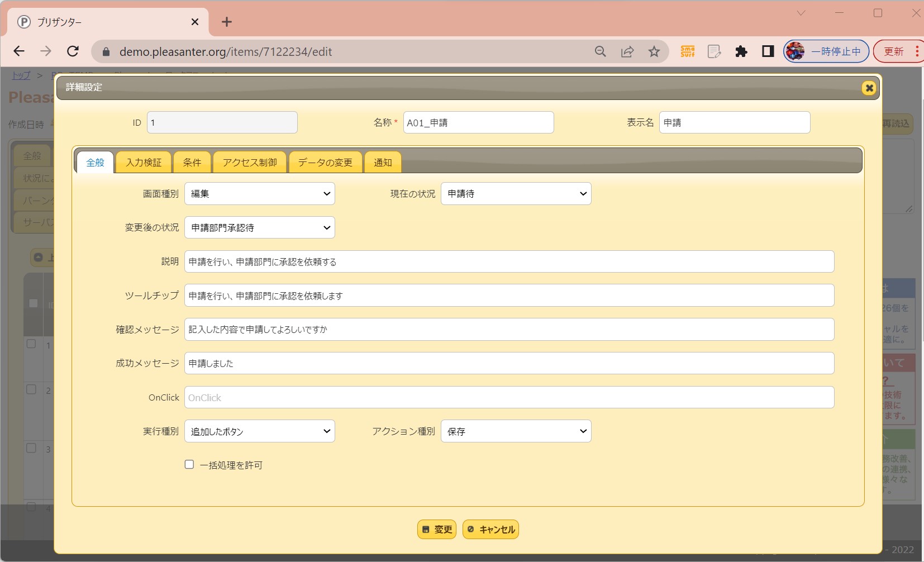Click the ツールチップ text field
Screen dimensions: 924x562
pos(509,296)
